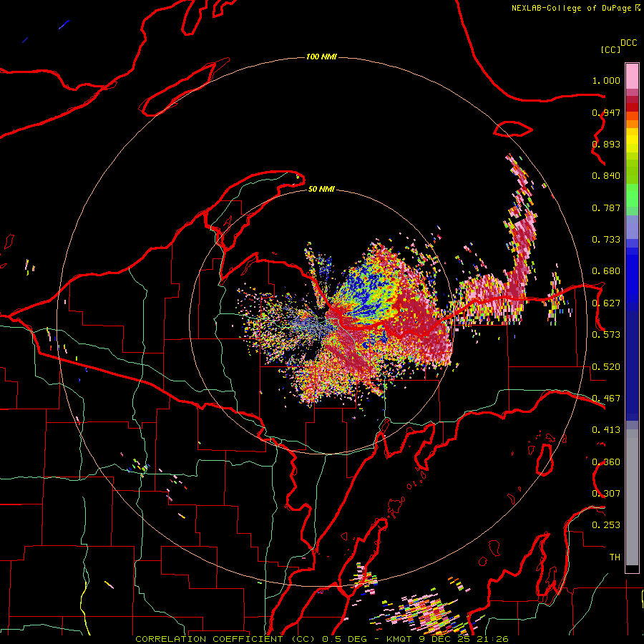Screen dimensions: 644x644
Task: Click the 0.680 scale value
Action: (x=606, y=271)
